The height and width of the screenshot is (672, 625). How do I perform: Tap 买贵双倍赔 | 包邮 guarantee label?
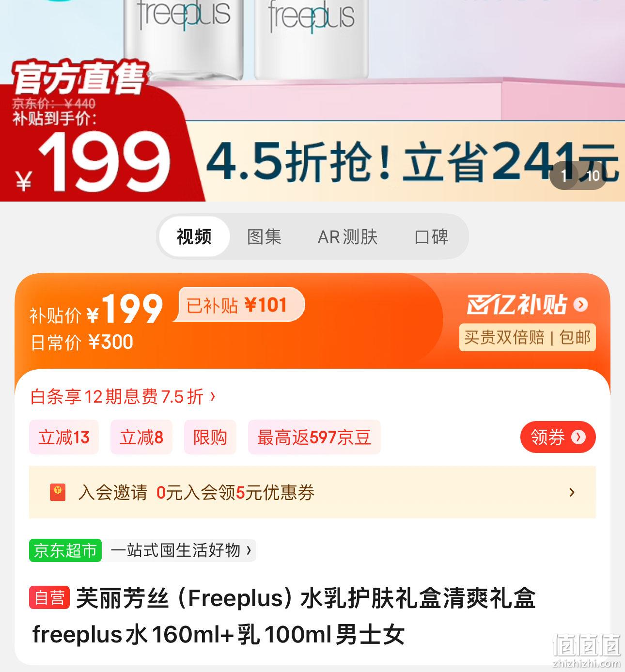click(527, 337)
